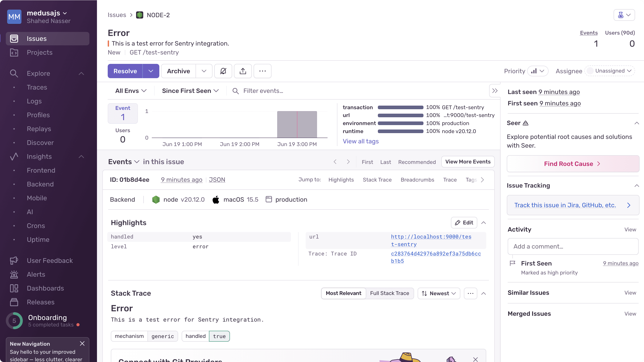Open Dashboards in the sidebar
This screenshot has width=644, height=362.
(45, 288)
